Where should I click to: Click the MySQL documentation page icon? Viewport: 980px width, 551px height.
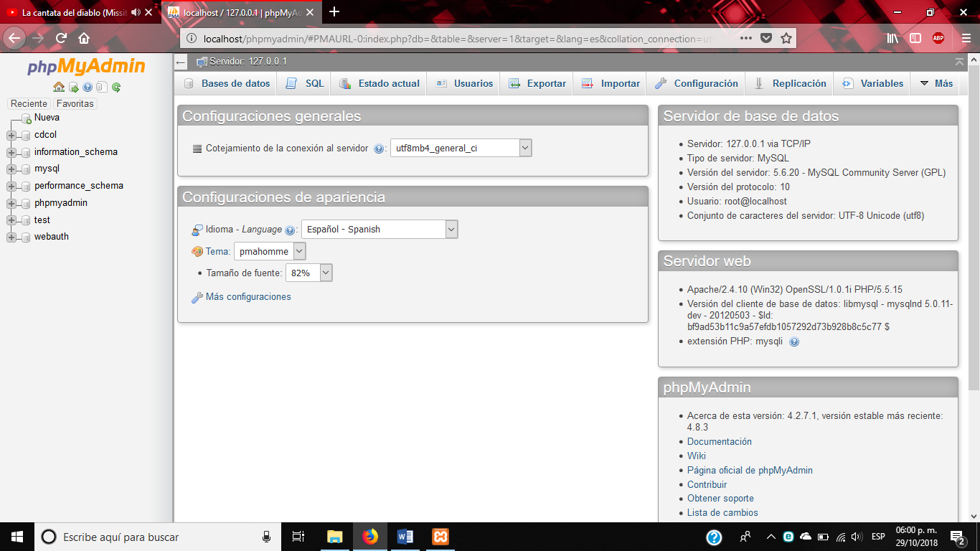coord(102,88)
